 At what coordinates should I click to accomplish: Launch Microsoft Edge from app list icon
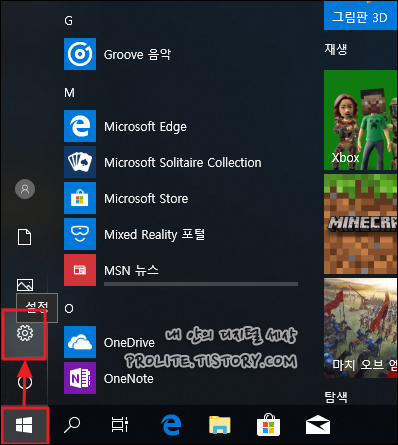click(x=80, y=126)
